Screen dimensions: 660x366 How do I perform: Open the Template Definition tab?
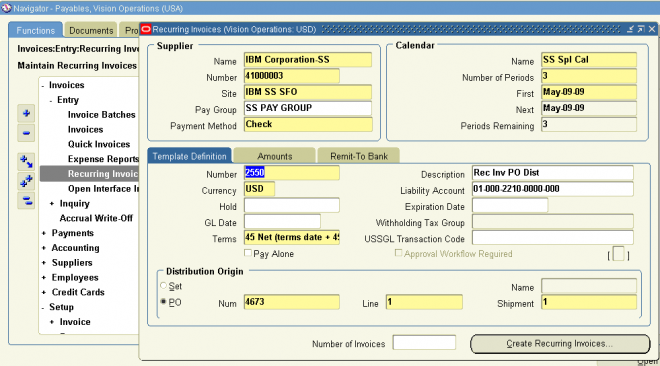click(189, 156)
